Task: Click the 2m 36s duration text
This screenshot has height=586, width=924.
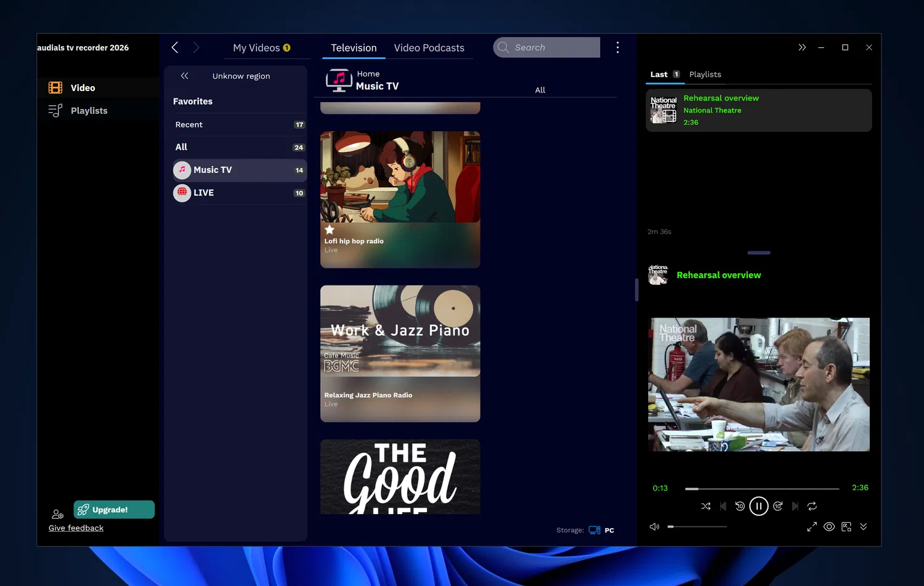Action: coord(659,232)
